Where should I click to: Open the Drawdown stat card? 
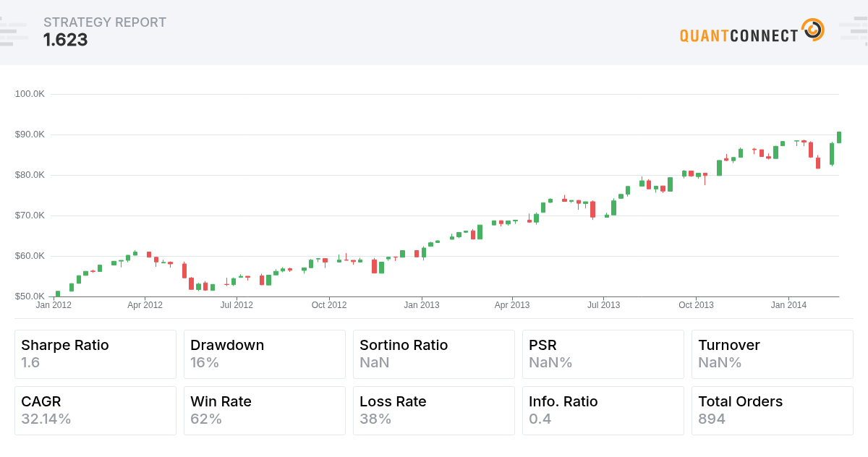click(265, 354)
